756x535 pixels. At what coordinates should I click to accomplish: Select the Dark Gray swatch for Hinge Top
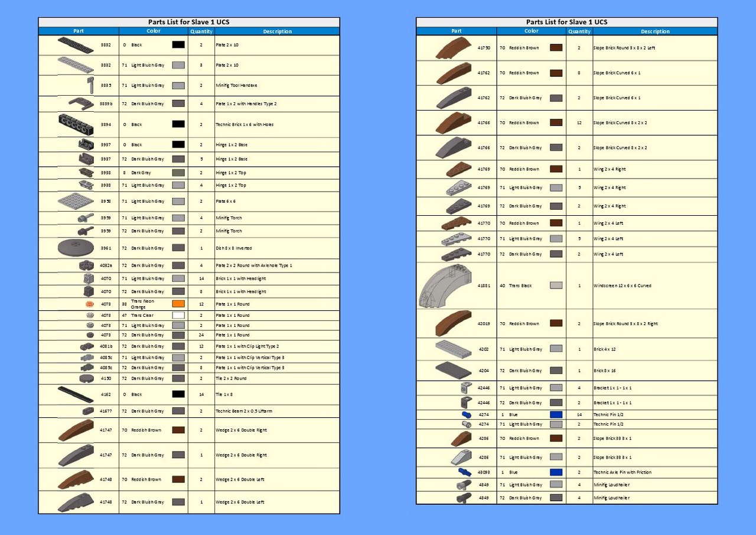pyautogui.click(x=178, y=173)
